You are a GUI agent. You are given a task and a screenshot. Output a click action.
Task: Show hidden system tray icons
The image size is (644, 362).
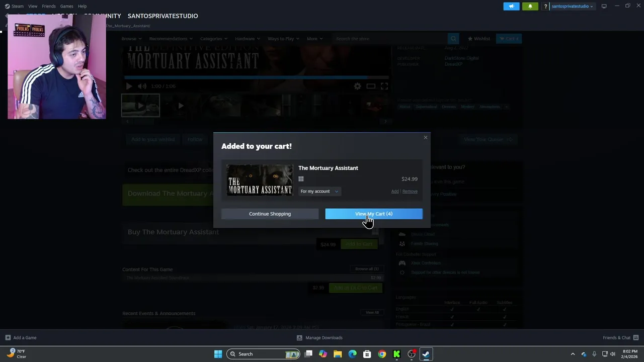coord(573,354)
